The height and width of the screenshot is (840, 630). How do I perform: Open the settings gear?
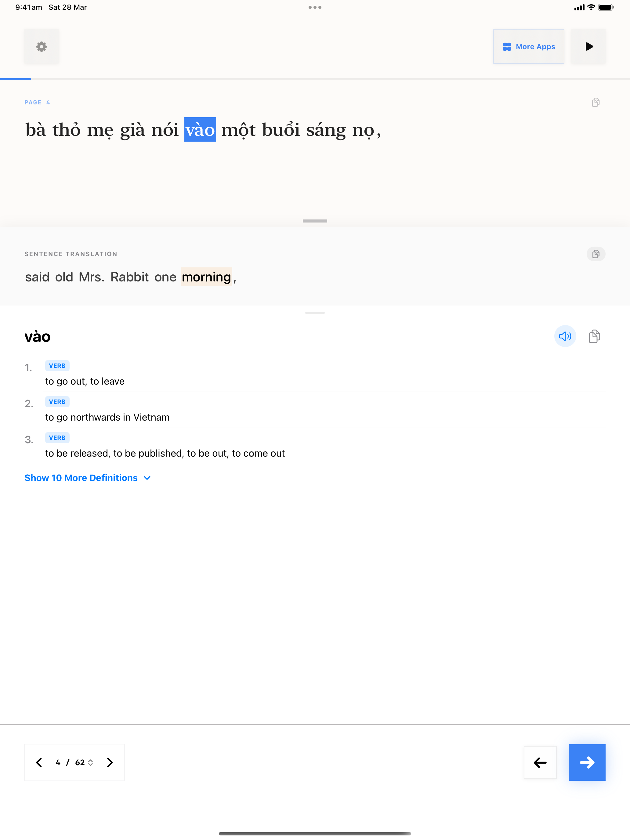[42, 47]
